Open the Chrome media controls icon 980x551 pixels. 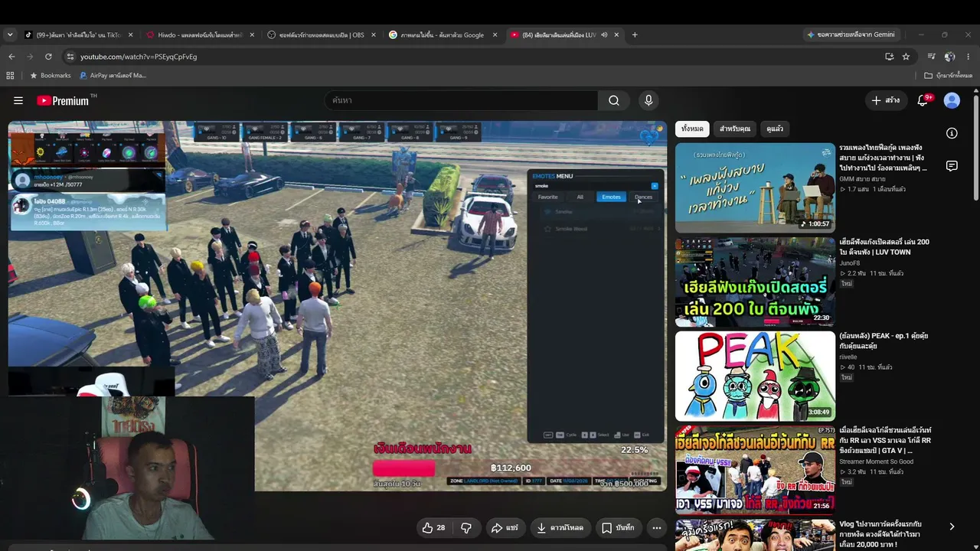[931, 57]
